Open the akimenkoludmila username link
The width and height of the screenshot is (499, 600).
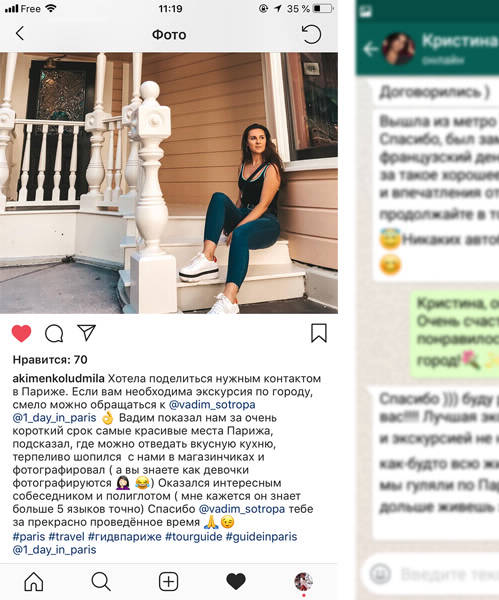click(59, 378)
